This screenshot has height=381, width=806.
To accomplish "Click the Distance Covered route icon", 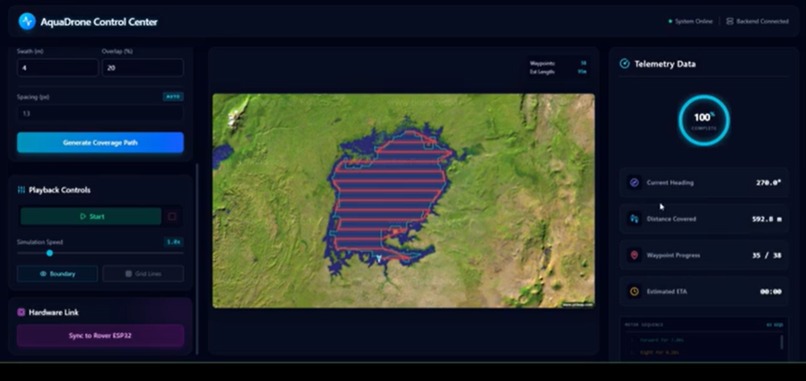I will pos(634,219).
